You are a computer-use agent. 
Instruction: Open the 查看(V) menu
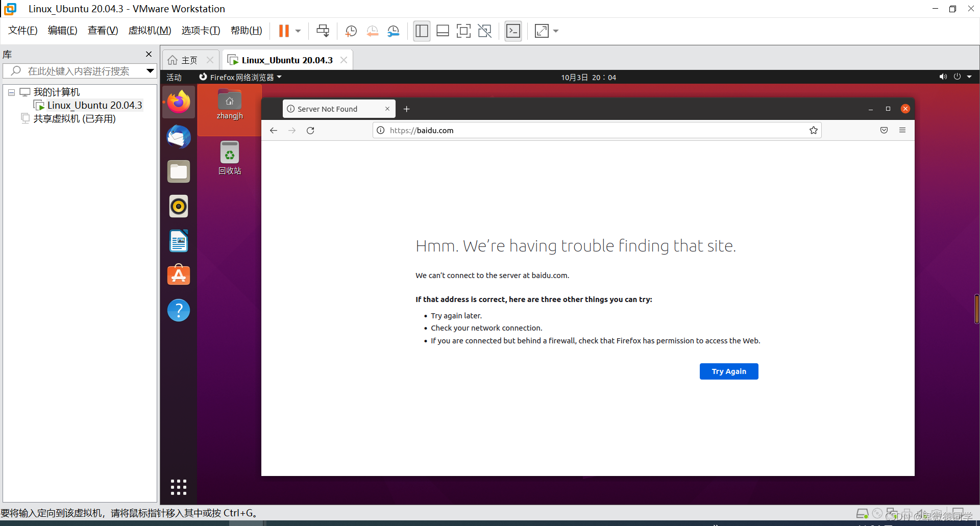pos(103,31)
